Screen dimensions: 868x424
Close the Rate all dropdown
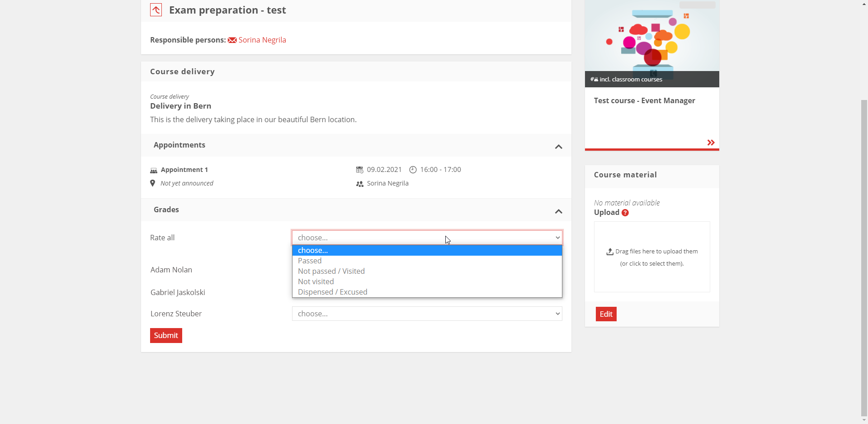(x=427, y=238)
